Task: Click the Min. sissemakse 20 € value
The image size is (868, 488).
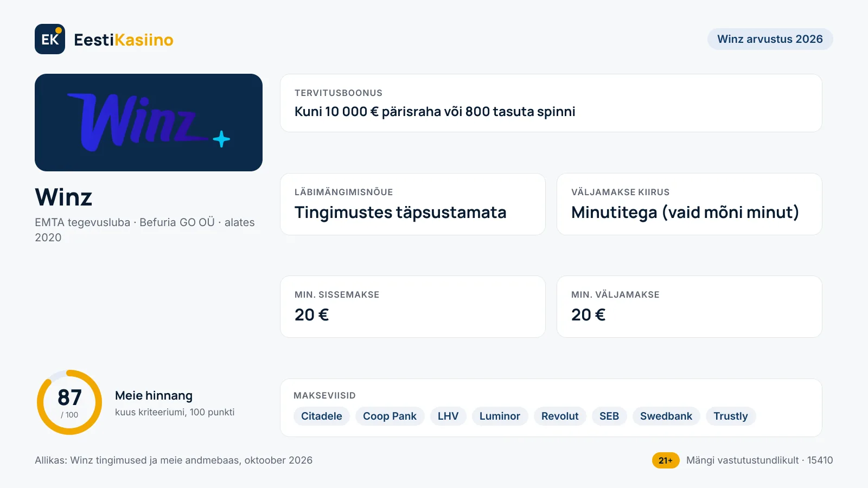Action: point(312,315)
